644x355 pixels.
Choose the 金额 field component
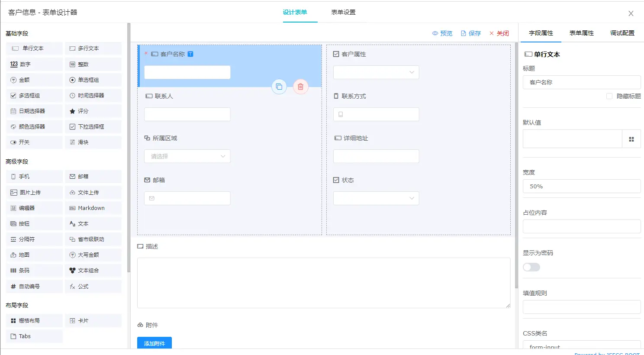pyautogui.click(x=35, y=80)
